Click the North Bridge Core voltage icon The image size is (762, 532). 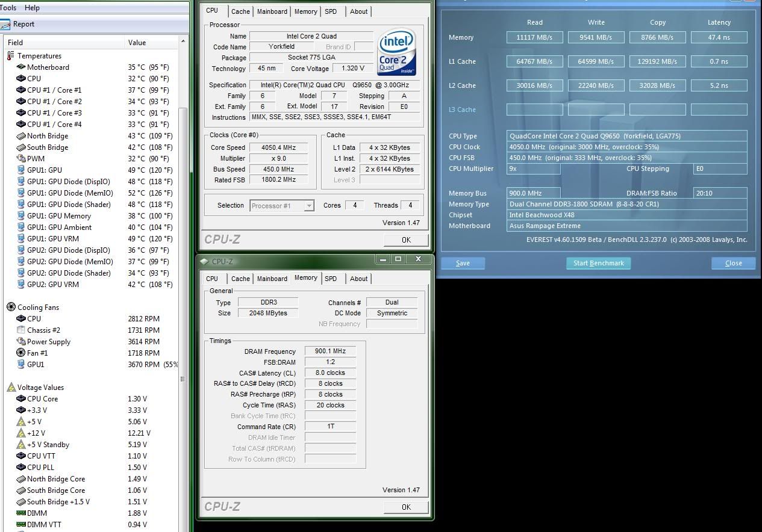[21, 479]
